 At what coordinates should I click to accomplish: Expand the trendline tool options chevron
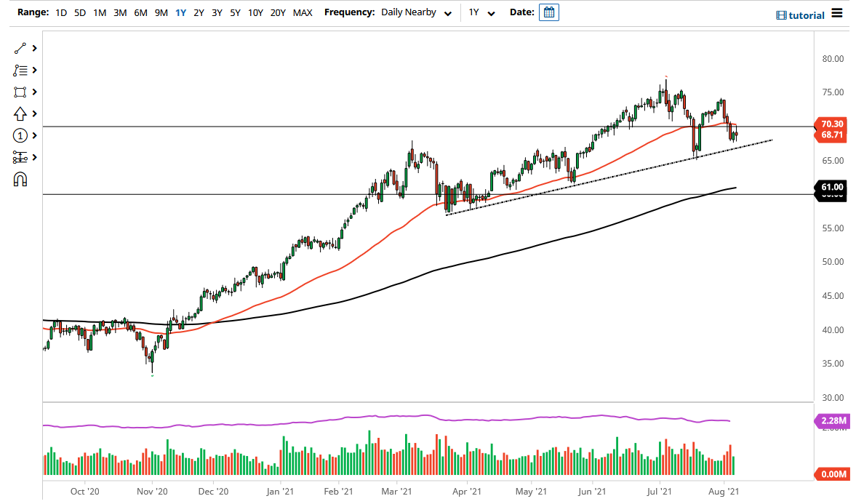pyautogui.click(x=33, y=48)
